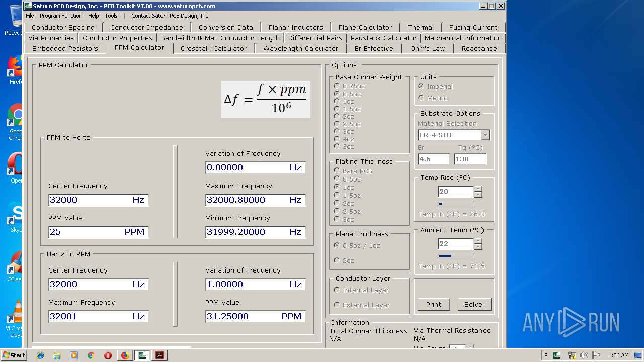Image resolution: width=644 pixels, height=362 pixels.
Task: Open the Differential Pairs tab
Action: tap(315, 38)
